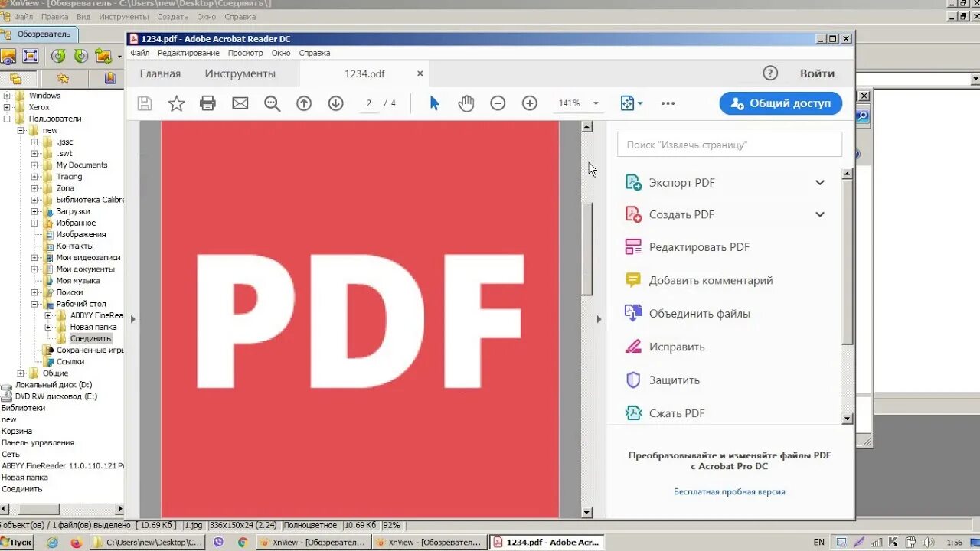The height and width of the screenshot is (551, 980).
Task: Go to previous page arrow icon
Action: (x=304, y=103)
